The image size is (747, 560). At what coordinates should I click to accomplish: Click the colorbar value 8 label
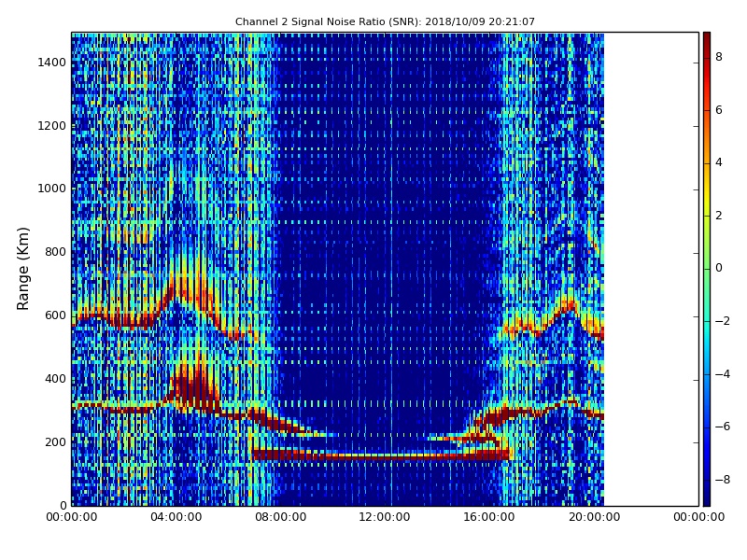tap(719, 57)
